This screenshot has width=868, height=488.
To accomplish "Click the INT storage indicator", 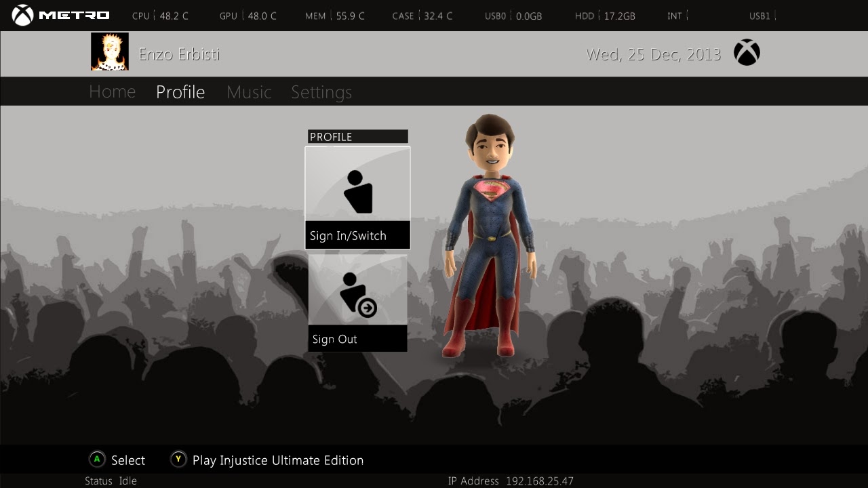I will pos(677,16).
